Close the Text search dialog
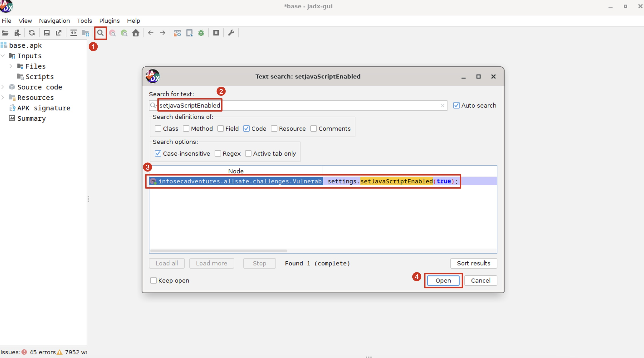 pos(493,76)
